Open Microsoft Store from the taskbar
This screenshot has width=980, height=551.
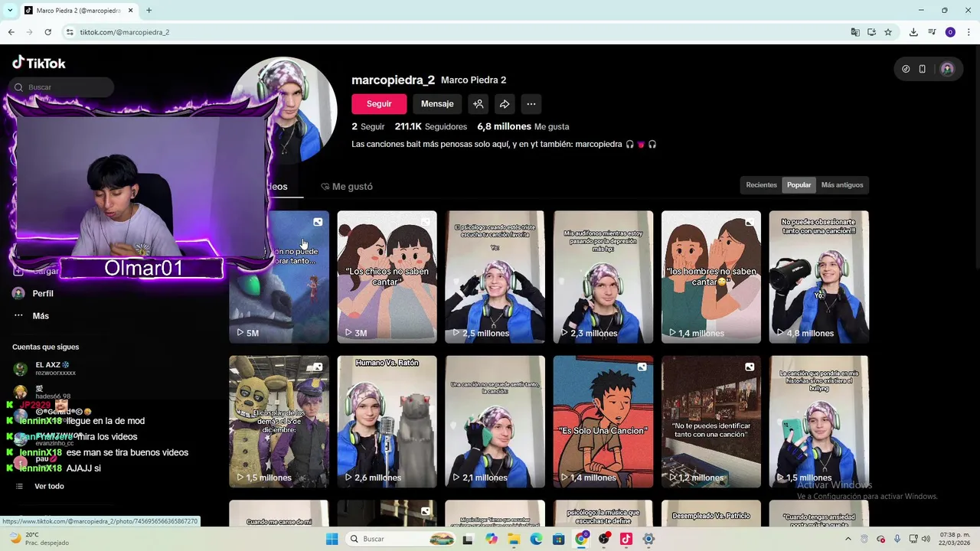tap(558, 539)
